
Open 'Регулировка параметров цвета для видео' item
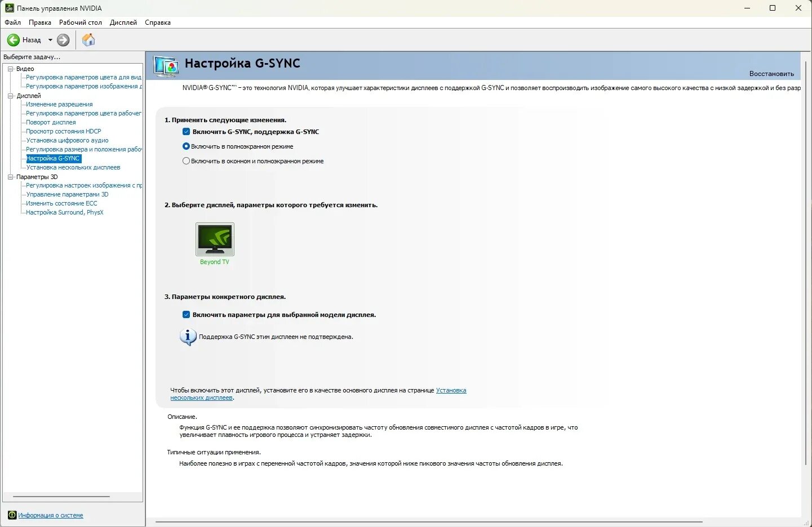pyautogui.click(x=83, y=77)
